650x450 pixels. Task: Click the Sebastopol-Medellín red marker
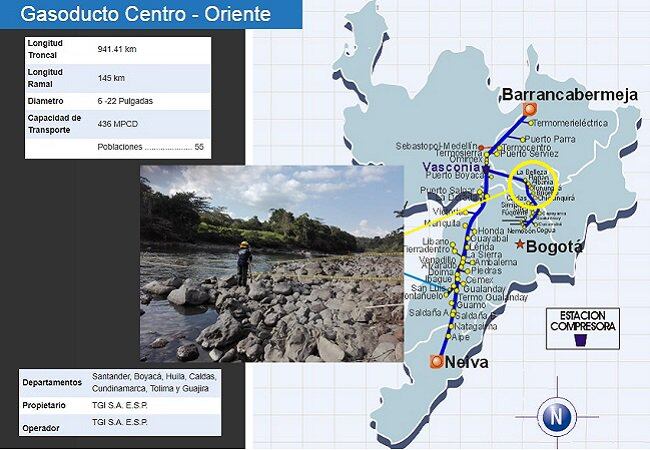tap(481, 148)
